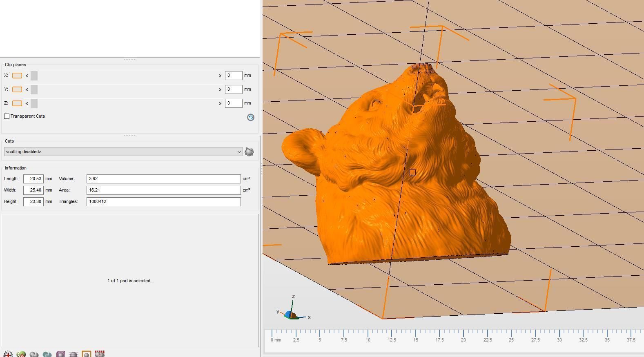The image size is (644, 357).
Task: Click the teal double-sphere icon in bottom toolbar
Action: point(47,354)
